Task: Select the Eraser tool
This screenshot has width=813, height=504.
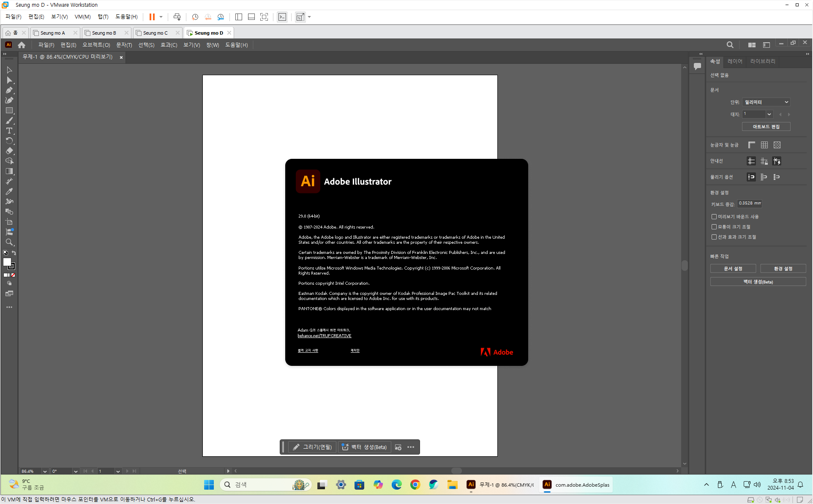Action: tap(9, 151)
